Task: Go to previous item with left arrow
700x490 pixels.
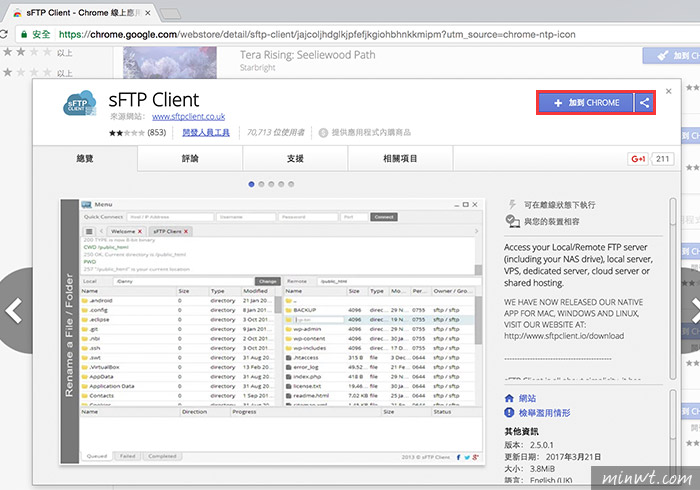Action: point(15,311)
